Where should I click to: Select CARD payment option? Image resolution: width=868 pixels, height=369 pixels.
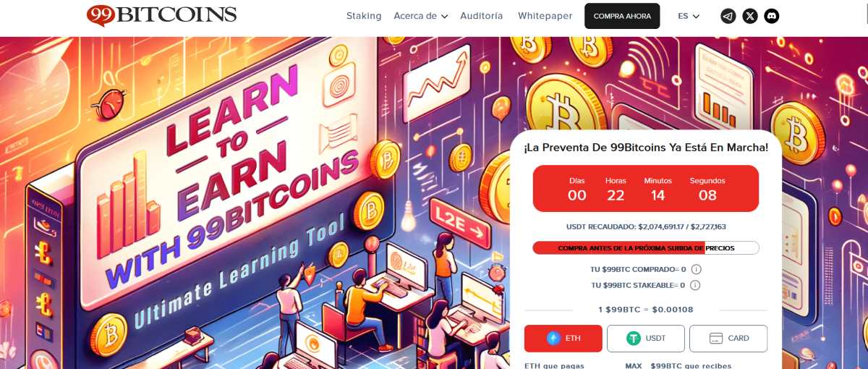tap(728, 338)
